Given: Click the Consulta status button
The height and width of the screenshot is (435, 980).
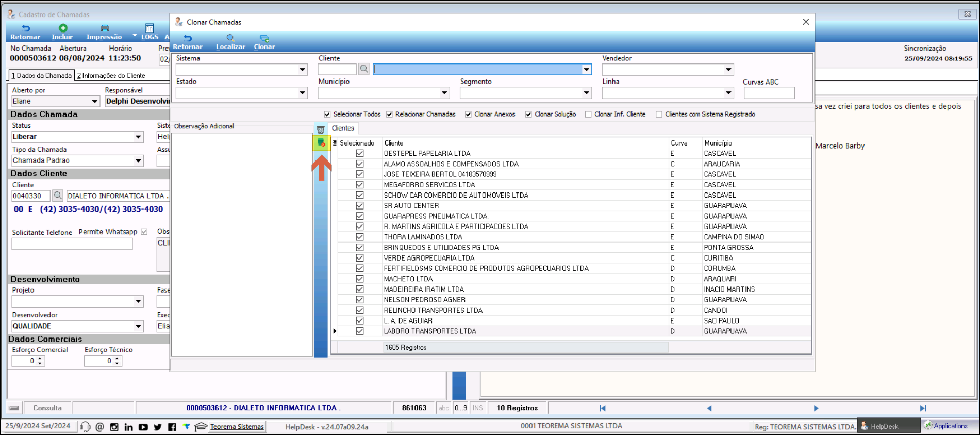Looking at the screenshot, I should pos(47,408).
